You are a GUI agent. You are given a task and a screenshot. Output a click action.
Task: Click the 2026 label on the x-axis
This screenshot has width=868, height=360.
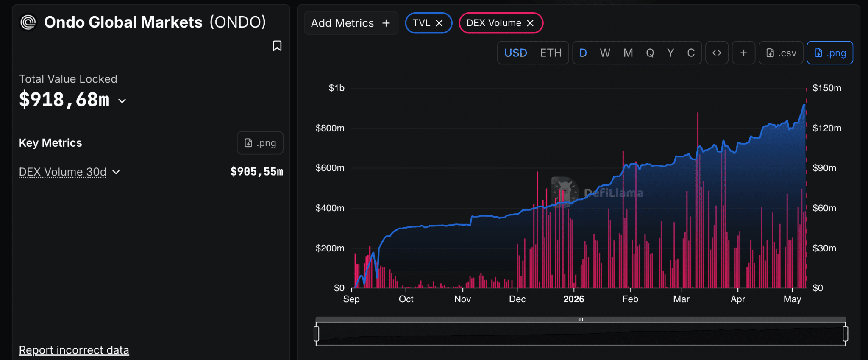573,299
